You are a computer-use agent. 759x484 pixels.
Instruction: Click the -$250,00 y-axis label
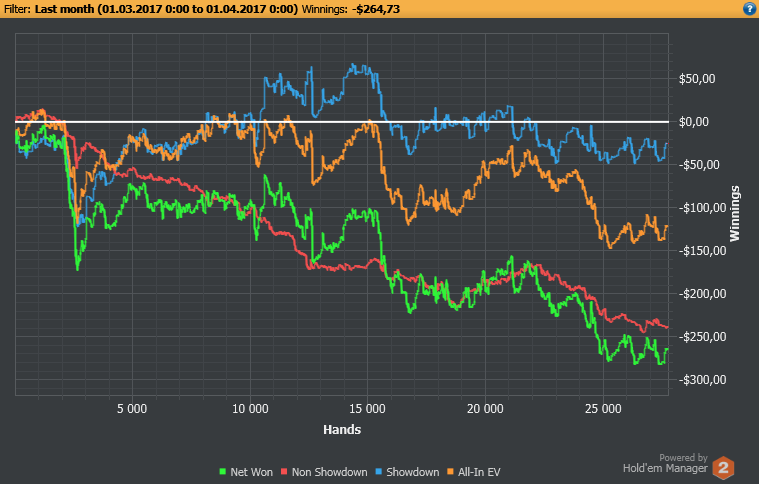click(702, 337)
